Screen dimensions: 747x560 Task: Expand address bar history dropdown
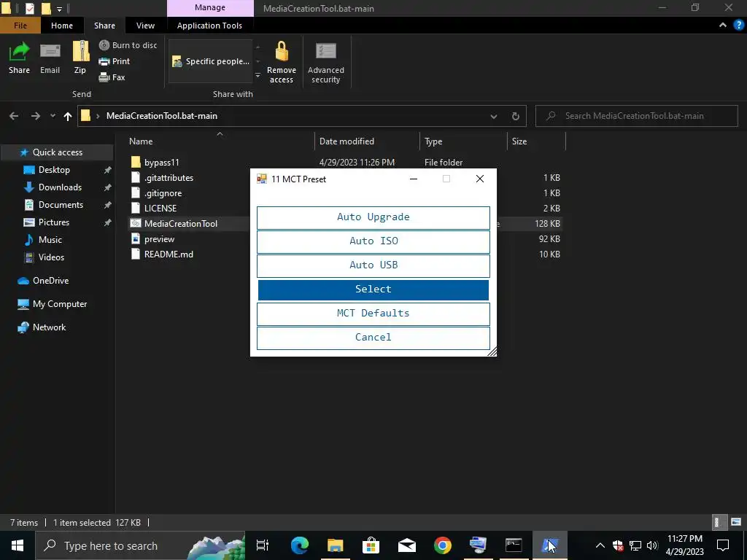494,116
